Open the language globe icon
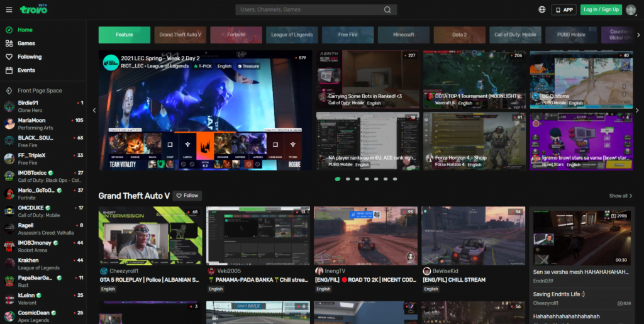The width and height of the screenshot is (644, 324). tap(542, 9)
